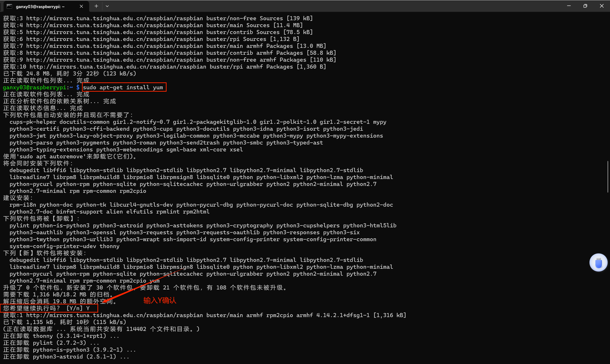Viewport: 610px width, 364px height.
Task: Click the [Y/n] confirmation prompt line
Action: pos(47,308)
